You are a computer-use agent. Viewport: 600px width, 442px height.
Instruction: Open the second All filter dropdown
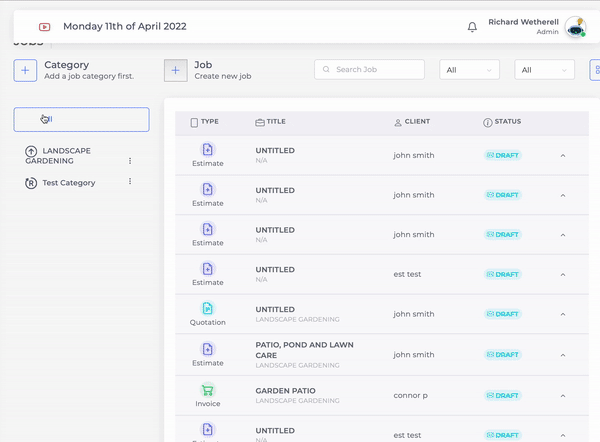point(544,70)
